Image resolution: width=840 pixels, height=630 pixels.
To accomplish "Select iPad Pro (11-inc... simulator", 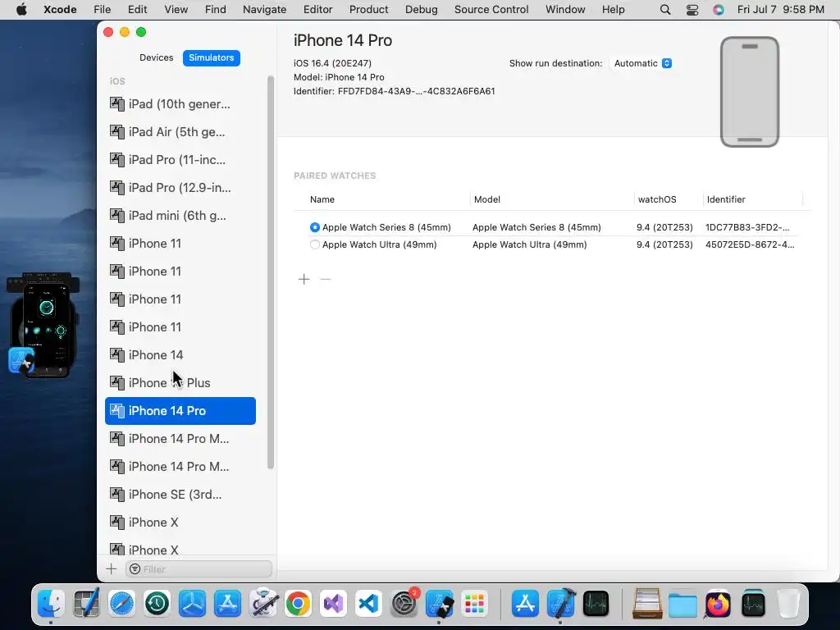I will pyautogui.click(x=180, y=160).
